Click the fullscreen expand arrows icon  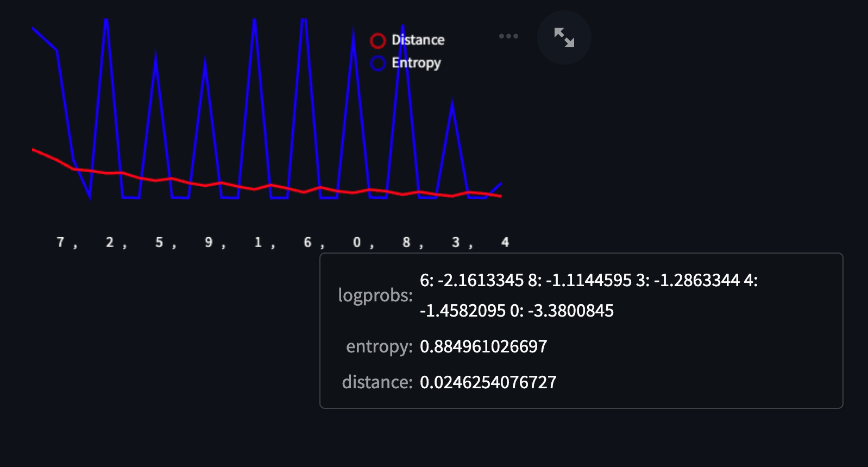(x=564, y=37)
